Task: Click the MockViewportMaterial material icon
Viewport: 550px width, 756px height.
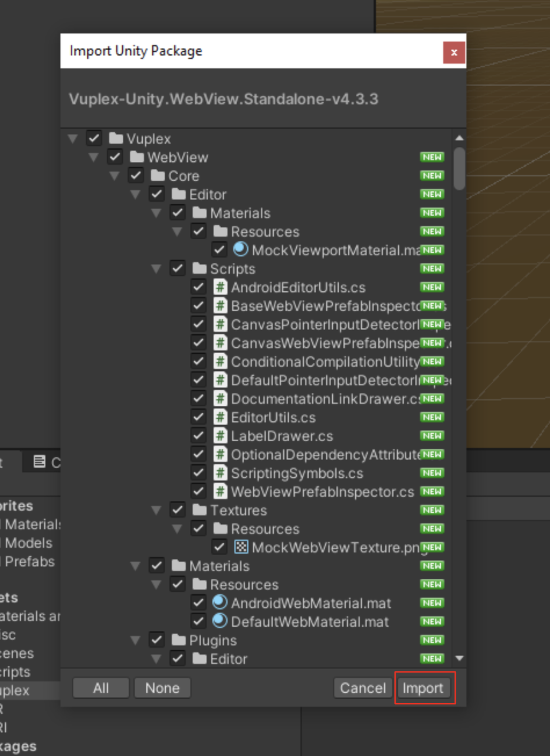Action: [241, 250]
